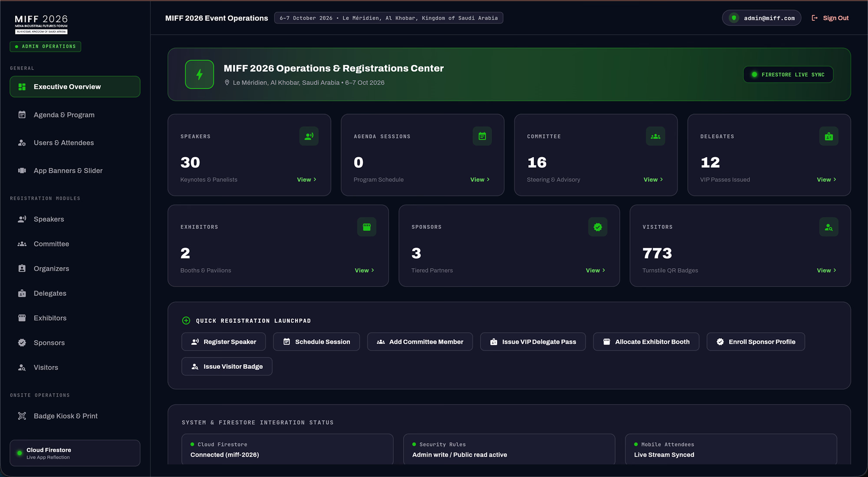Click the MIFF 2026 logo in sidebar
Image resolution: width=868 pixels, height=477 pixels.
point(41,24)
